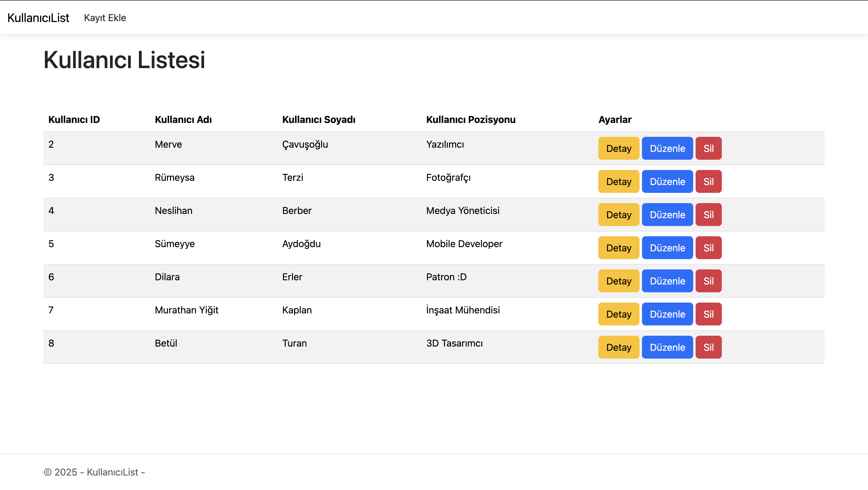Edit Mobile Developer Sümeyye's record

pyautogui.click(x=667, y=248)
